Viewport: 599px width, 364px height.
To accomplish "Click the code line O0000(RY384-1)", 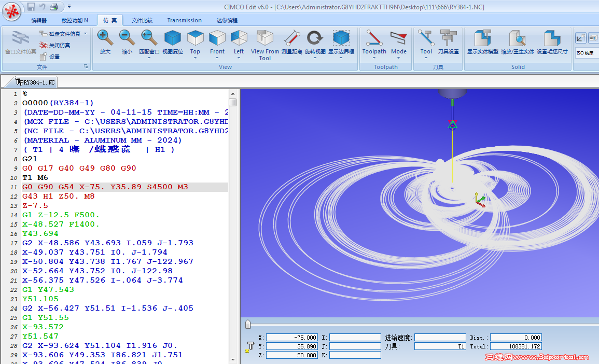I will (58, 103).
